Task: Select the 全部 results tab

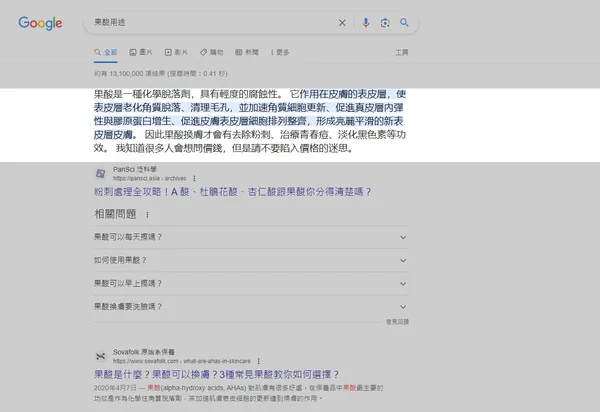Action: point(106,52)
